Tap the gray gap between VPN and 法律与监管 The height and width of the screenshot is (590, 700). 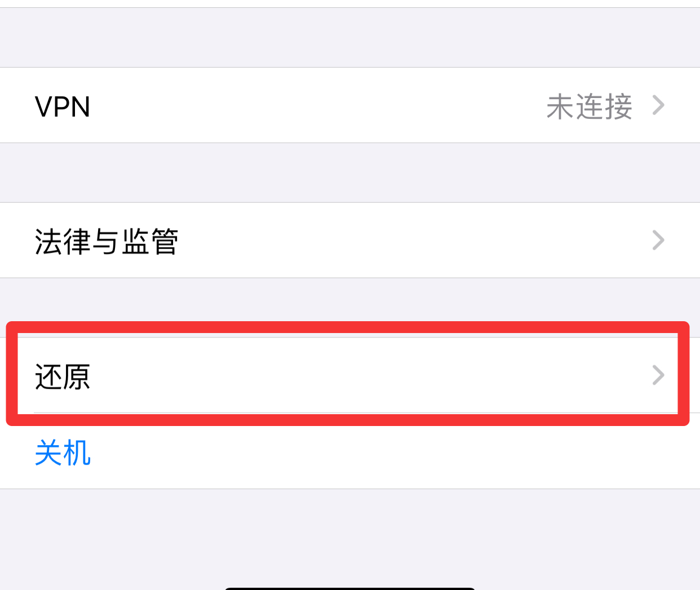click(350, 172)
